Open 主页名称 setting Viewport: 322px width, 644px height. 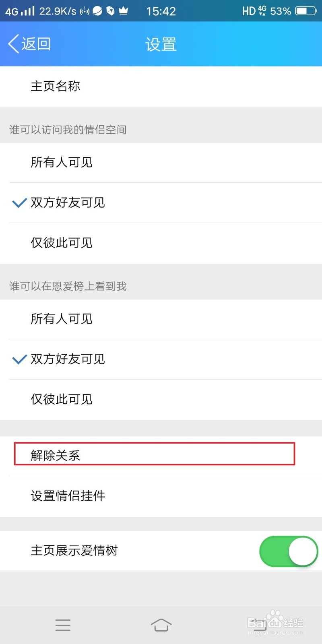tap(161, 87)
